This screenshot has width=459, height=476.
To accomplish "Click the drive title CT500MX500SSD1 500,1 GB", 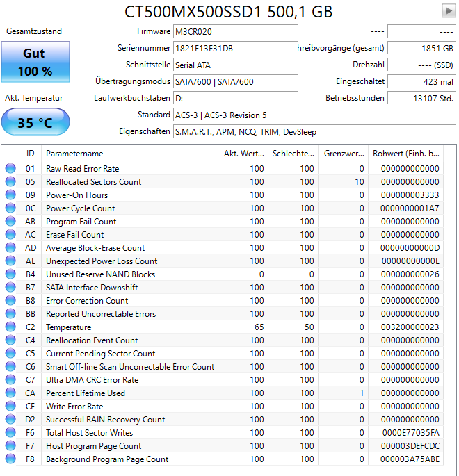I will click(228, 12).
